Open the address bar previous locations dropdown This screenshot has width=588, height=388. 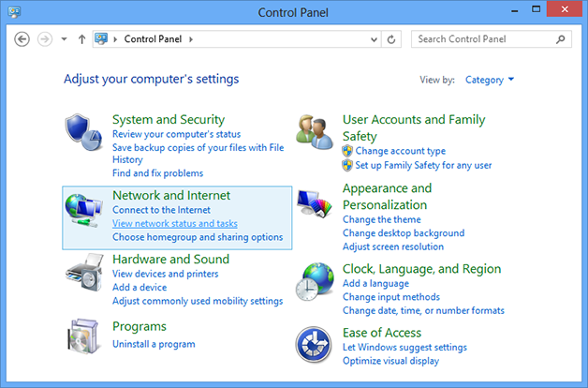375,39
